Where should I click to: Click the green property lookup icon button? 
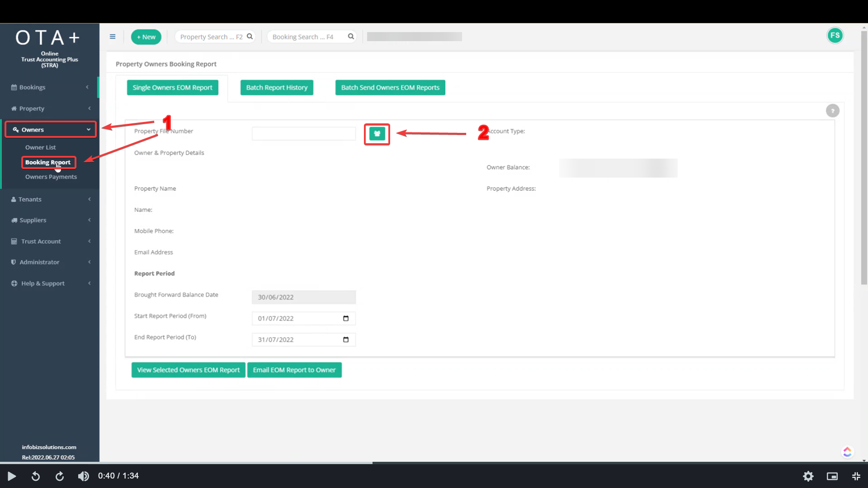tap(377, 134)
